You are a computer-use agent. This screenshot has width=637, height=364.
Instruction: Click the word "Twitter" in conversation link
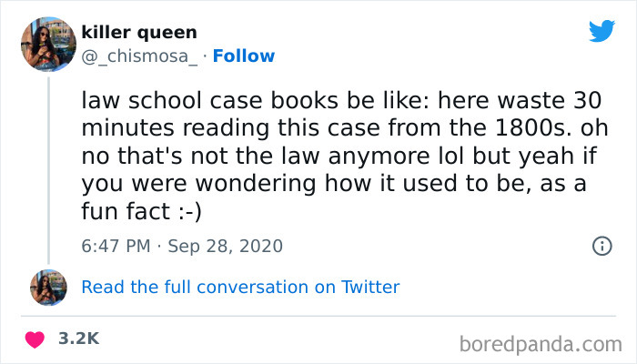370,287
